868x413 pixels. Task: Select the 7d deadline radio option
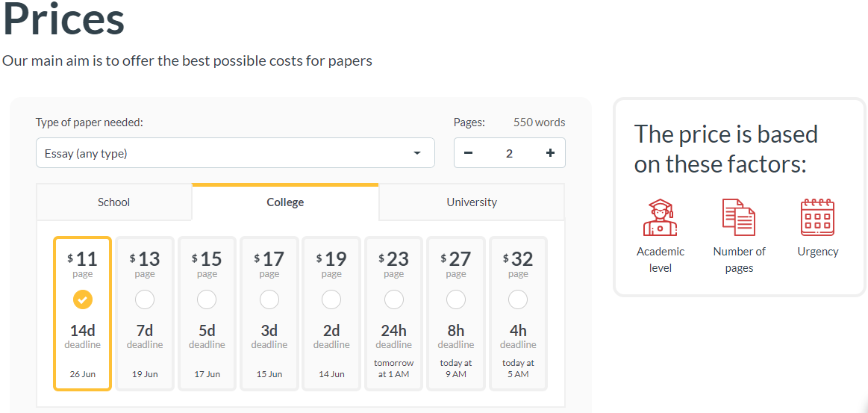145,299
